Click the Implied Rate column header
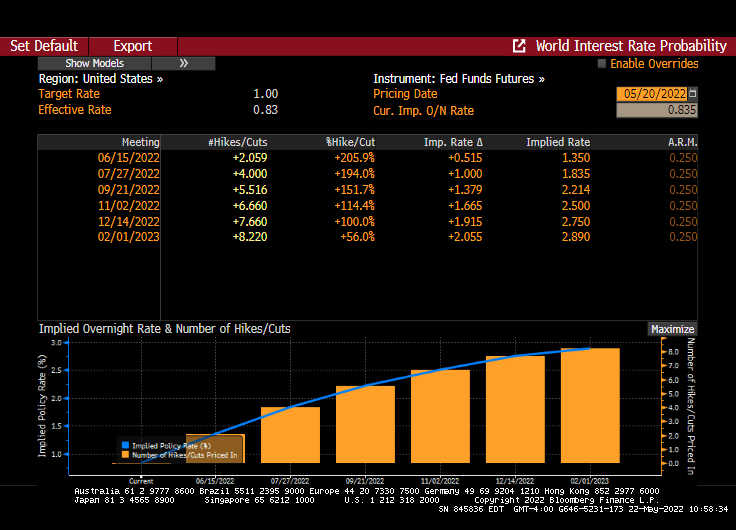This screenshot has height=530, width=736. click(558, 142)
